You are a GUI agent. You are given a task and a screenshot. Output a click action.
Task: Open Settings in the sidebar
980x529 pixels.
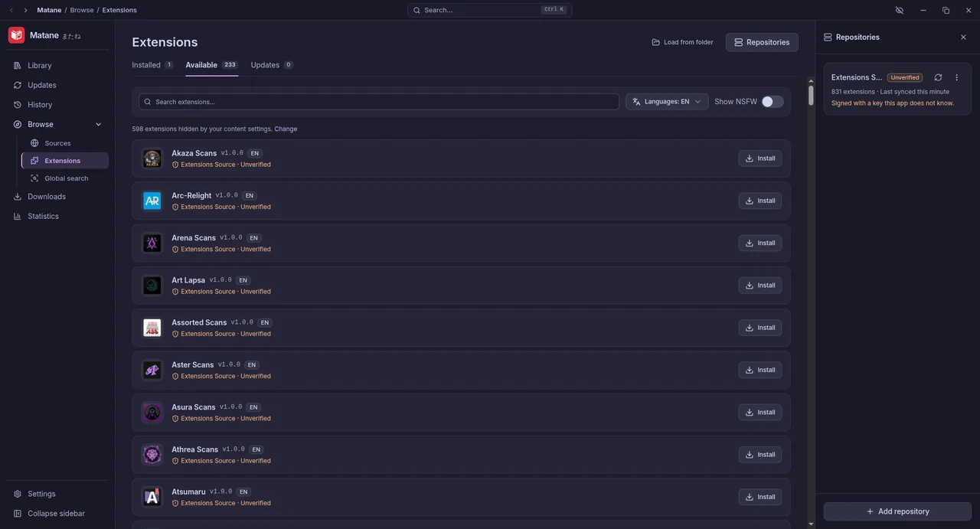point(57,494)
